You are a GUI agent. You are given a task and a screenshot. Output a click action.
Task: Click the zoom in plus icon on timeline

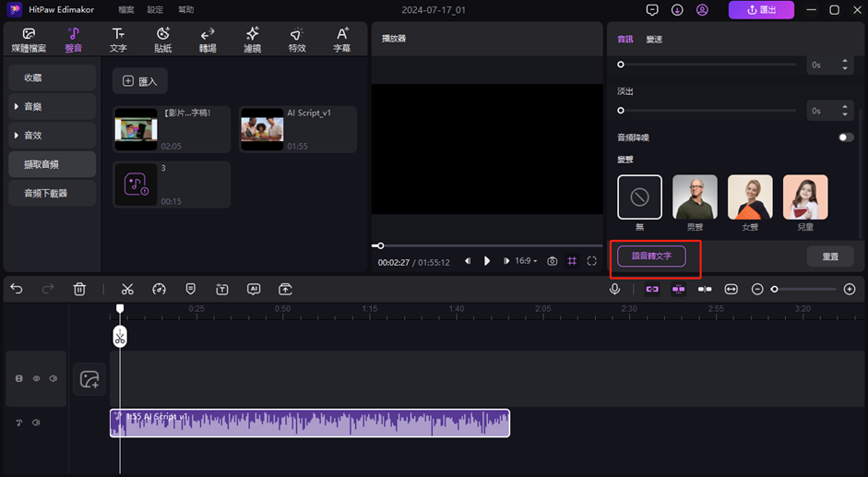849,289
